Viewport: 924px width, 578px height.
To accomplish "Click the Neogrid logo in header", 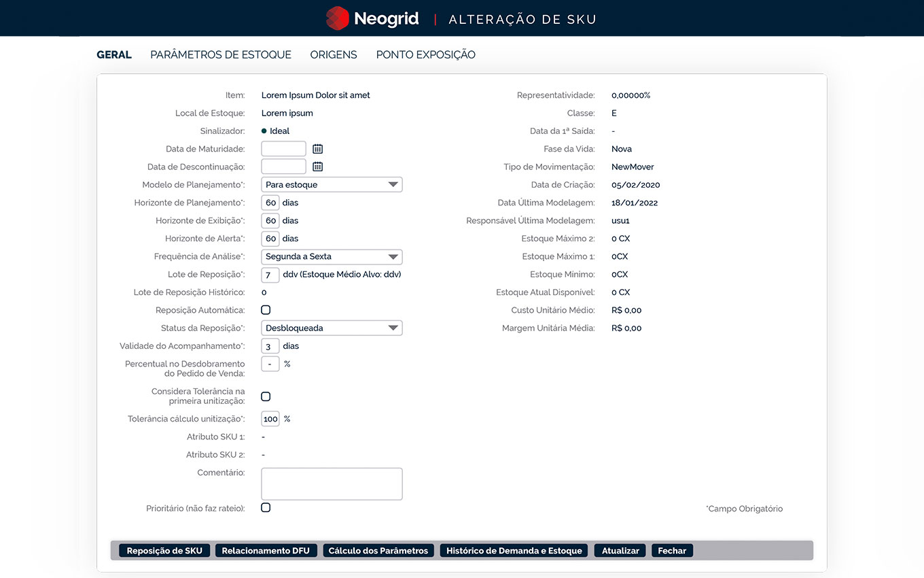I will click(x=372, y=18).
